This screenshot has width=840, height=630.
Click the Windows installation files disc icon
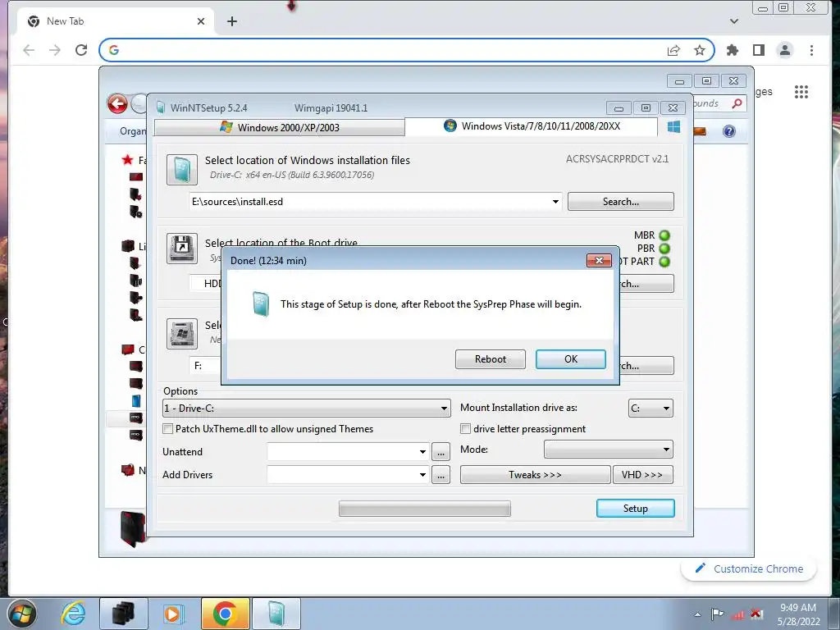[x=181, y=169]
